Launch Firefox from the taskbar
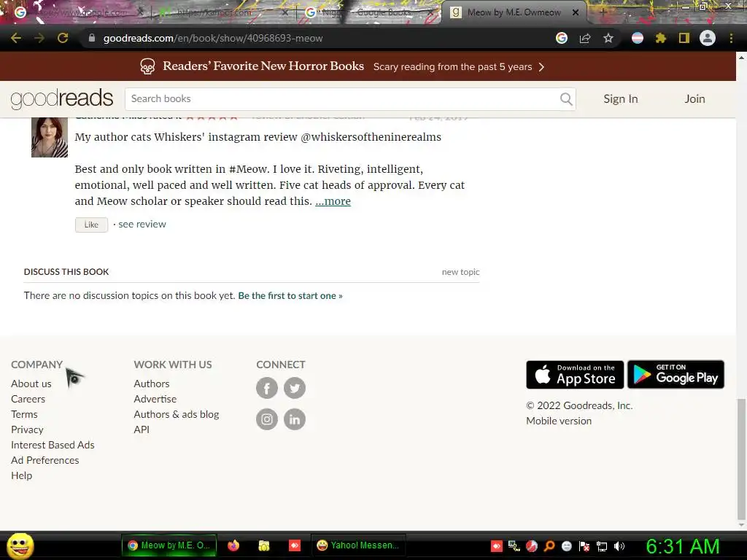Viewport: 747px width, 560px height. (233, 545)
